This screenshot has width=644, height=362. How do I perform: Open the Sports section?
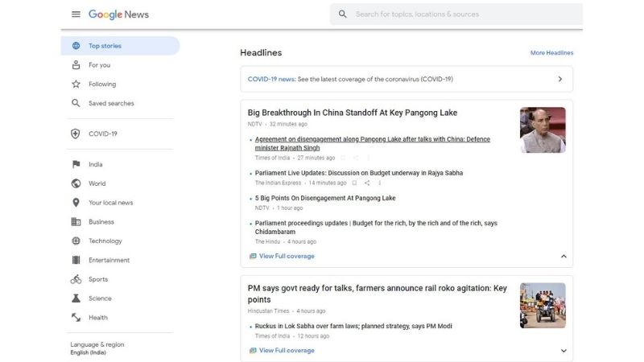[98, 279]
